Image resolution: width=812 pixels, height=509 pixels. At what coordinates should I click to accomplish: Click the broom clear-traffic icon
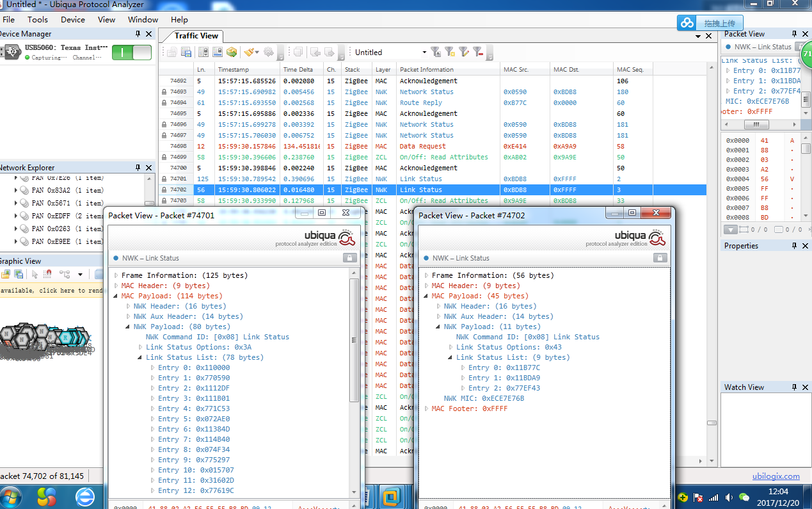pos(249,53)
